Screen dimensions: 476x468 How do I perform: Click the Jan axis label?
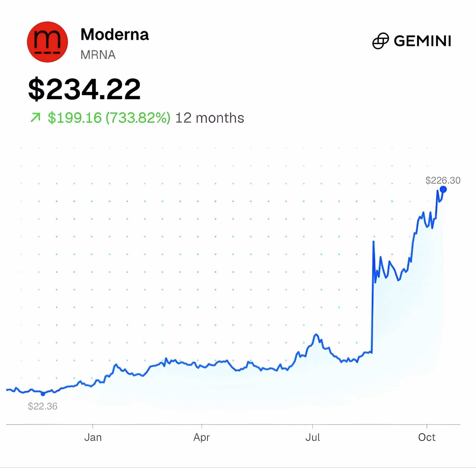coord(93,437)
